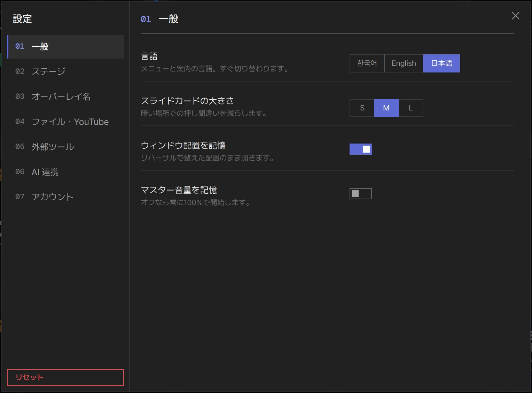Click the マスター音量を記憶 label

tap(179, 190)
